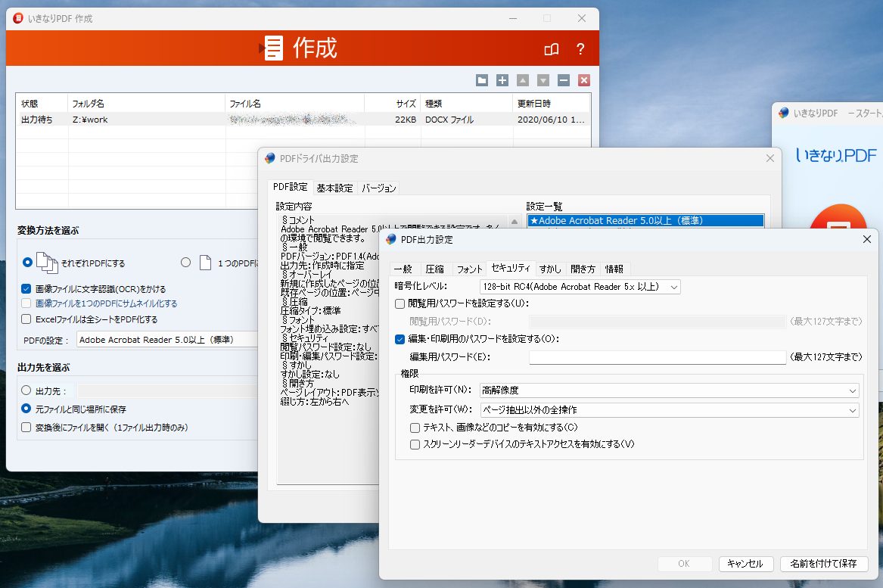Open manual book icon in header
The height and width of the screenshot is (588, 883).
pos(552,49)
